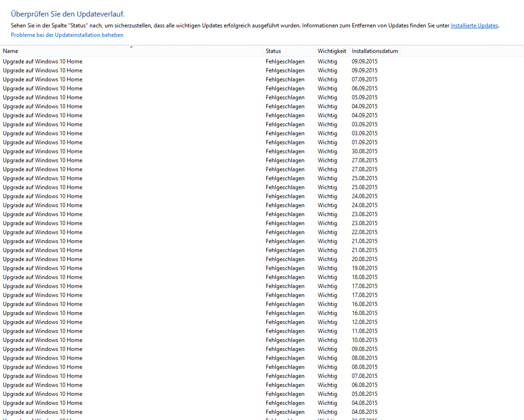
Task: Click Fehlgeschlagen status in the 07.08.2015 row
Action: tap(285, 376)
